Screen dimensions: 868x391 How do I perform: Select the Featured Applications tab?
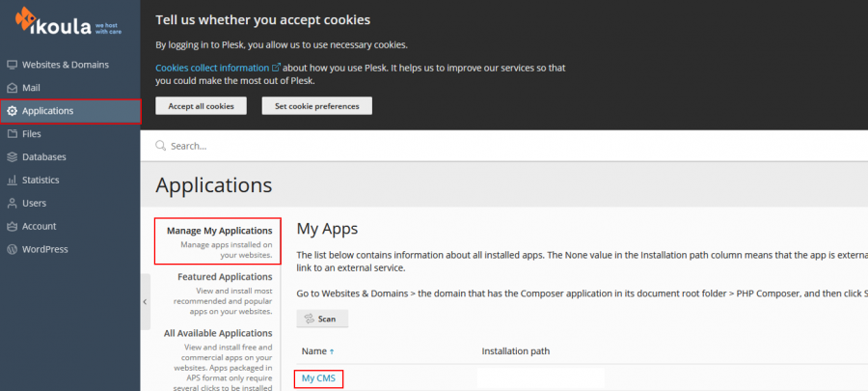(224, 277)
